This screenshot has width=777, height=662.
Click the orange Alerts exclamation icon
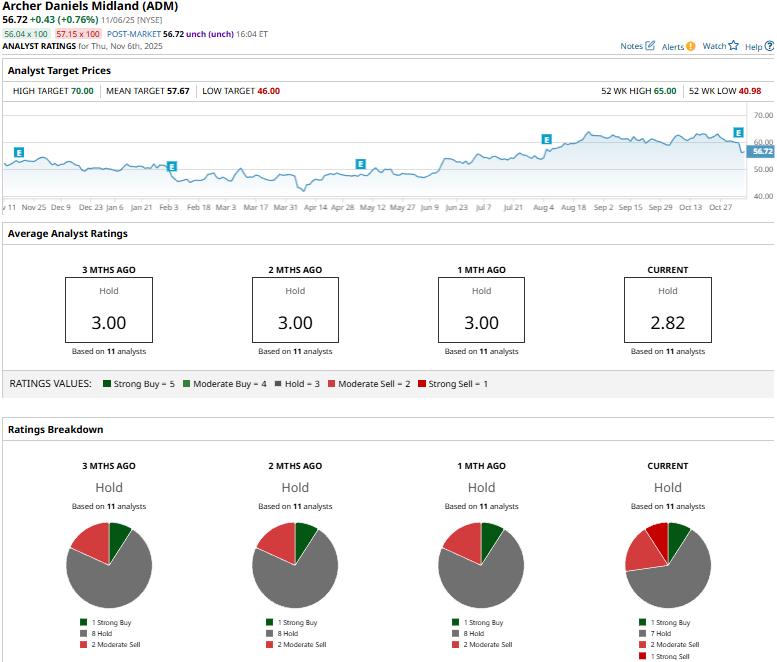(x=691, y=46)
